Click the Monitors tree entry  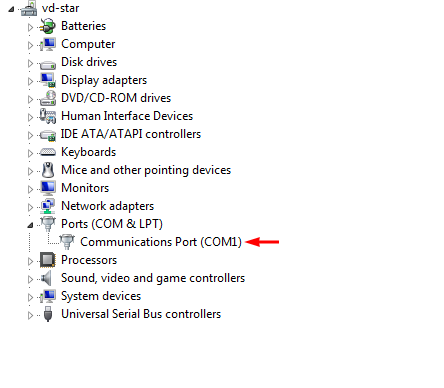(85, 188)
